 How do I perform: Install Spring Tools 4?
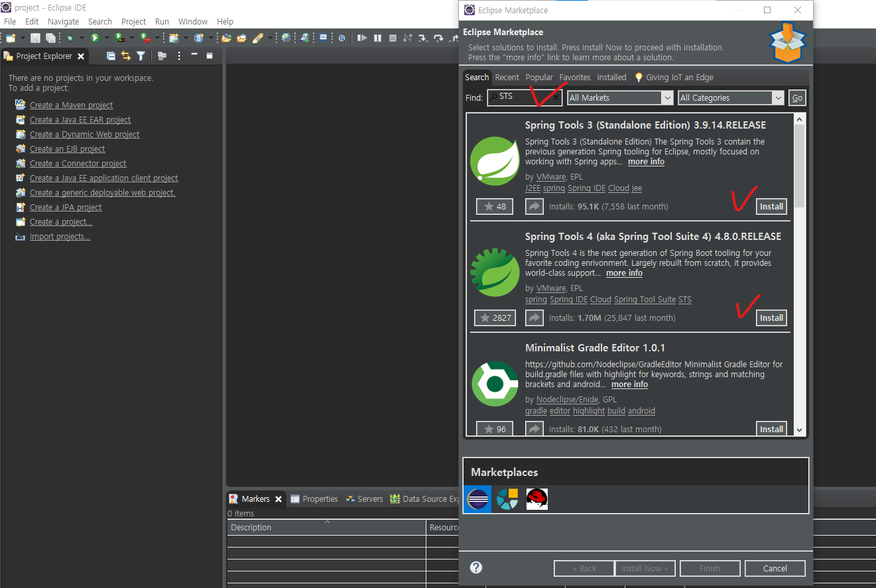(771, 318)
